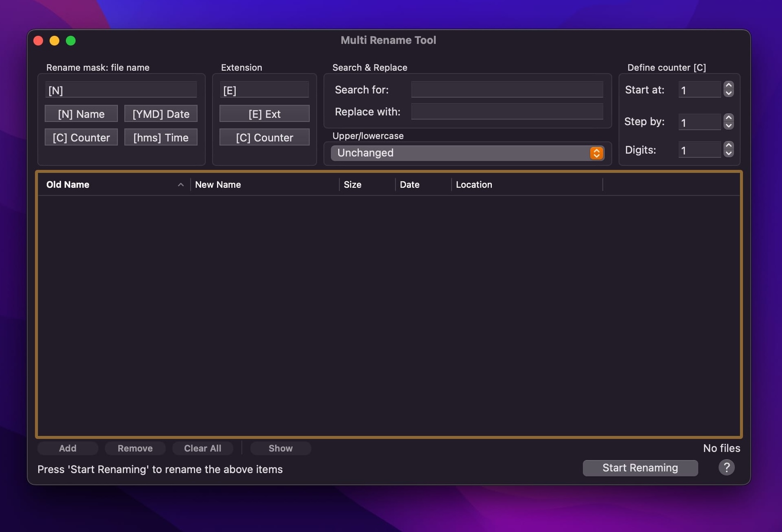782x532 pixels.
Task: Increase the Start at counter value
Action: click(729, 85)
